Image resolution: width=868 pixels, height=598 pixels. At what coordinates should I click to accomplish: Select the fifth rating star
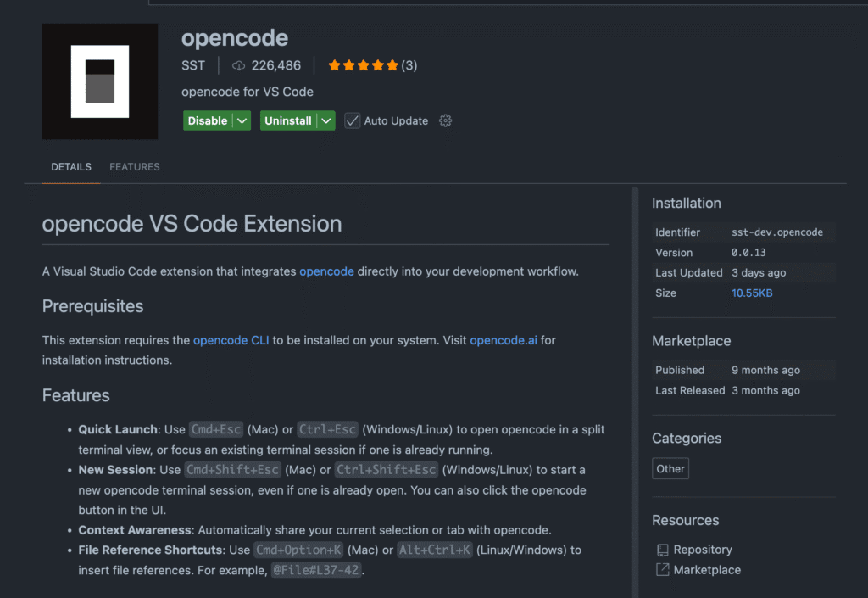(x=392, y=64)
